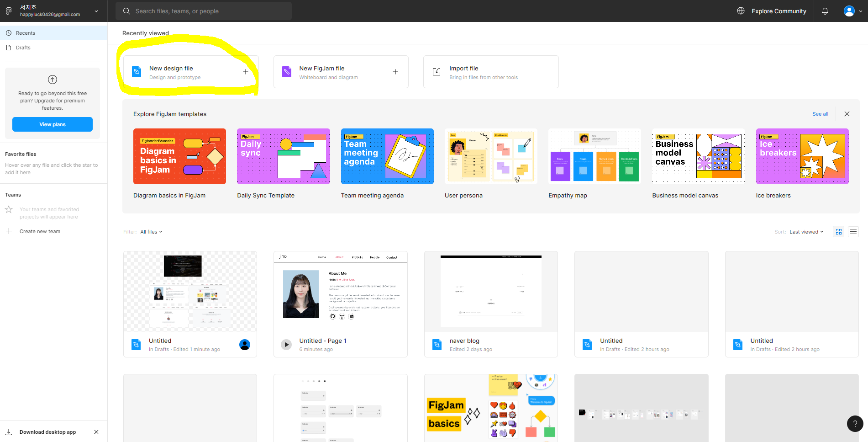Screen dimensions: 868x442
Task: Click the plus on New design file
Action: click(x=246, y=72)
